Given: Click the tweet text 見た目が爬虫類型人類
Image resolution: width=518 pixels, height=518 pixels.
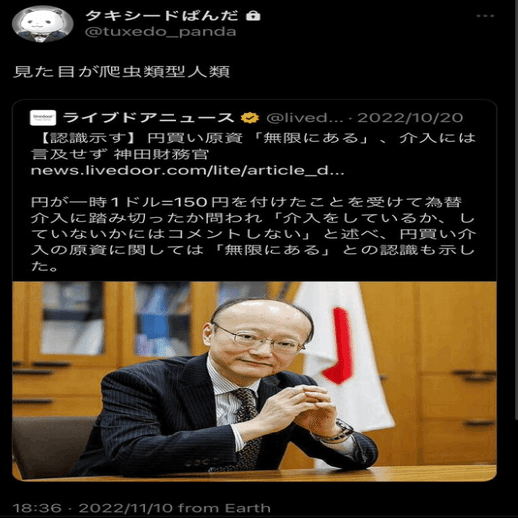Looking at the screenshot, I should click(121, 72).
